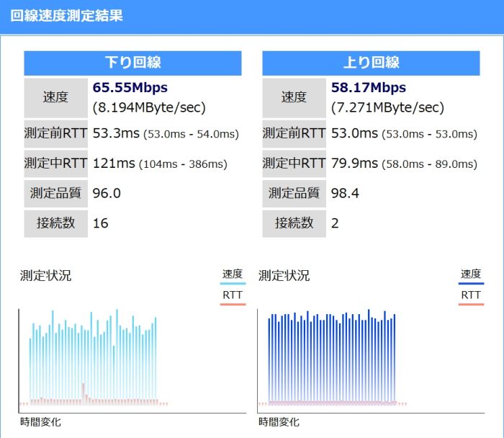
Task: Click the dark blue 速度 legend line for upload
Action: (x=471, y=284)
